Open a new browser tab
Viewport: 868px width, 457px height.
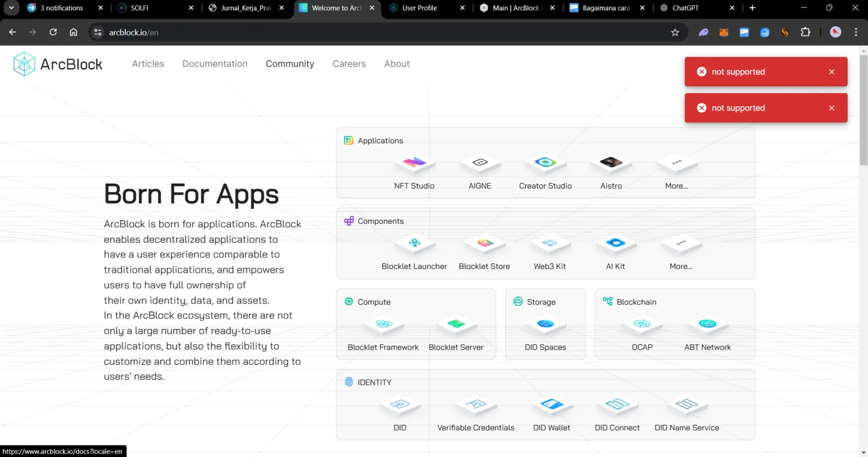[x=752, y=8]
